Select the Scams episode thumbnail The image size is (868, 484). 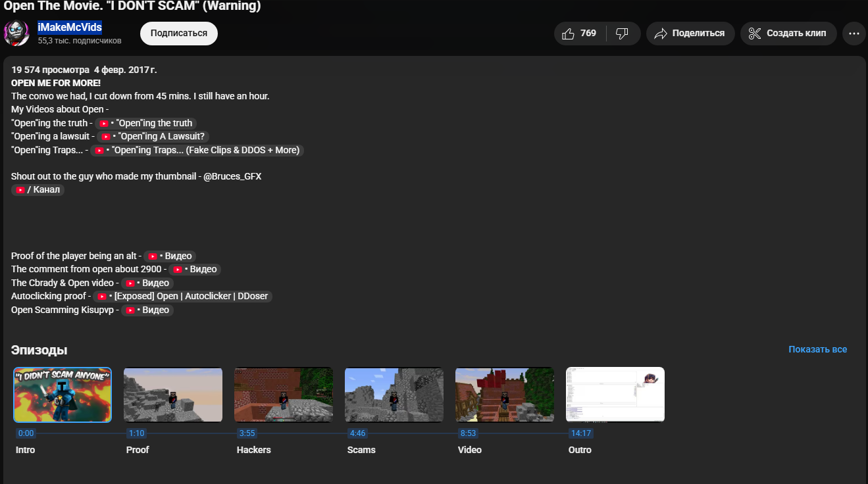click(x=394, y=395)
